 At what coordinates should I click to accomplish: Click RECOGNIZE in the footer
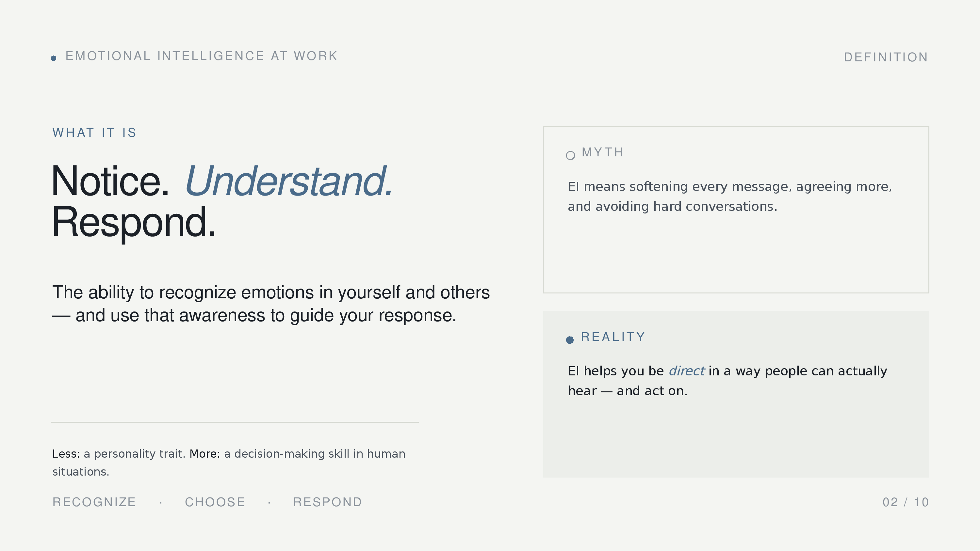click(x=94, y=502)
